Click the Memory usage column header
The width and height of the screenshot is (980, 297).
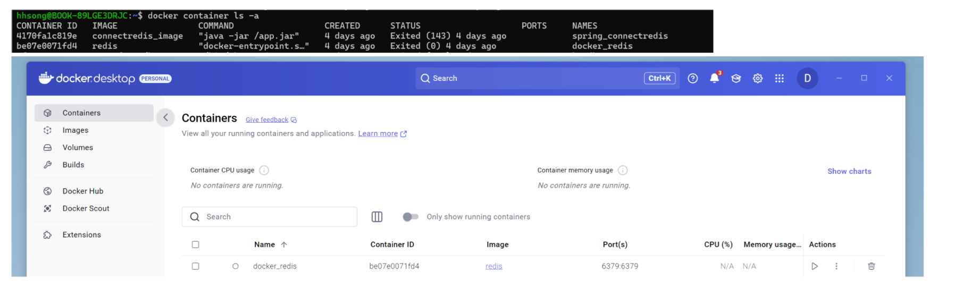(x=772, y=244)
